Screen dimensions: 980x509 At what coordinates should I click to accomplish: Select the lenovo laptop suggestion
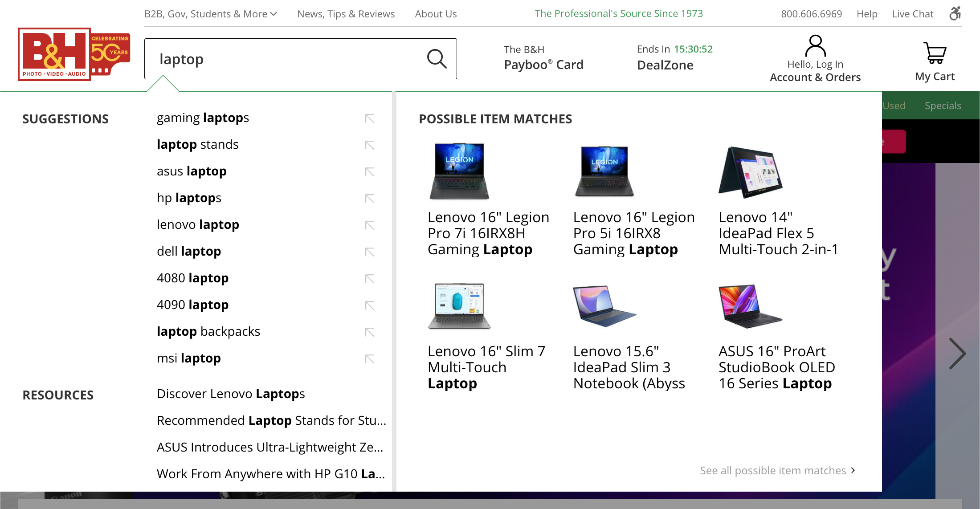(198, 224)
